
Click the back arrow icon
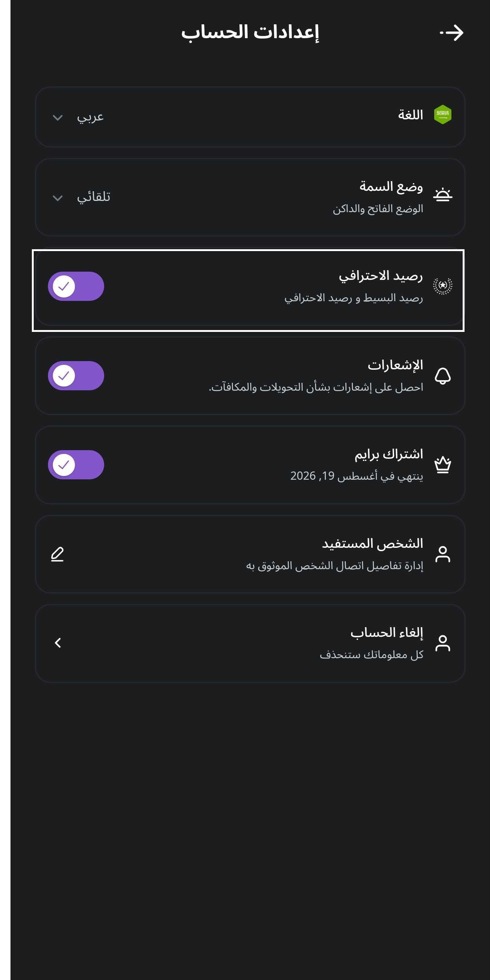[x=451, y=33]
